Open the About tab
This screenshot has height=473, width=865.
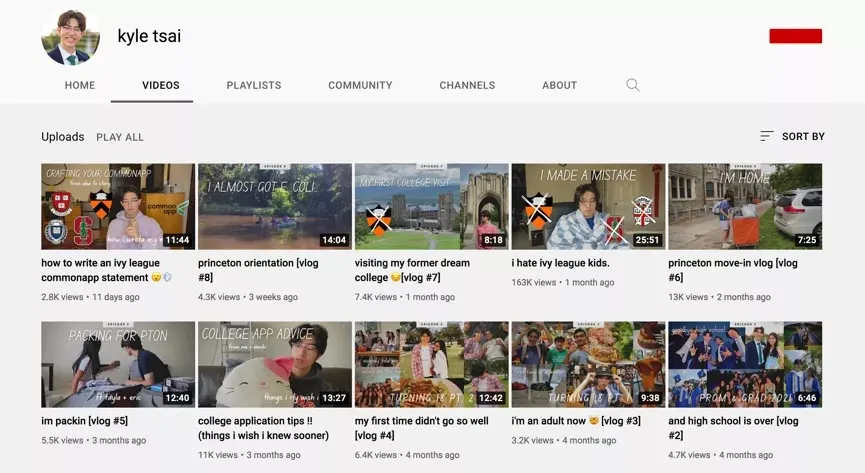pos(559,86)
